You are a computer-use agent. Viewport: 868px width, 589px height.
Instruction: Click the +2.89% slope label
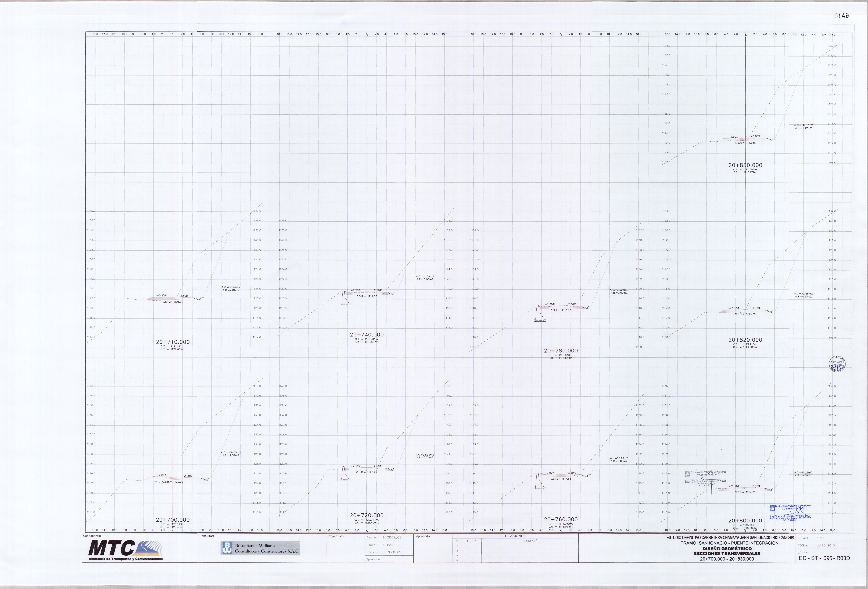tap(162, 475)
